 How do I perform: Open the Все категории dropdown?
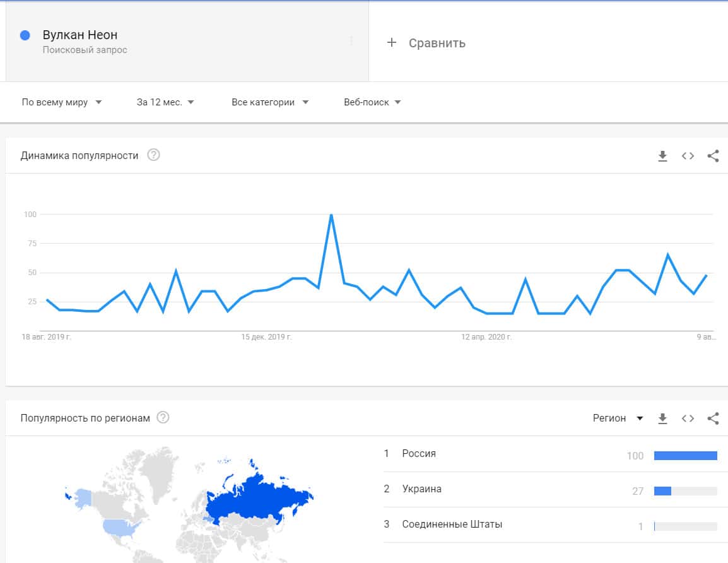270,102
